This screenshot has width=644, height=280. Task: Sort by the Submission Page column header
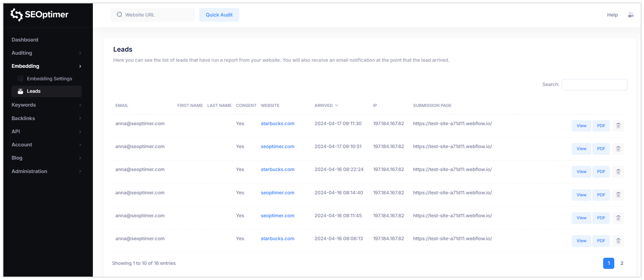(x=432, y=106)
